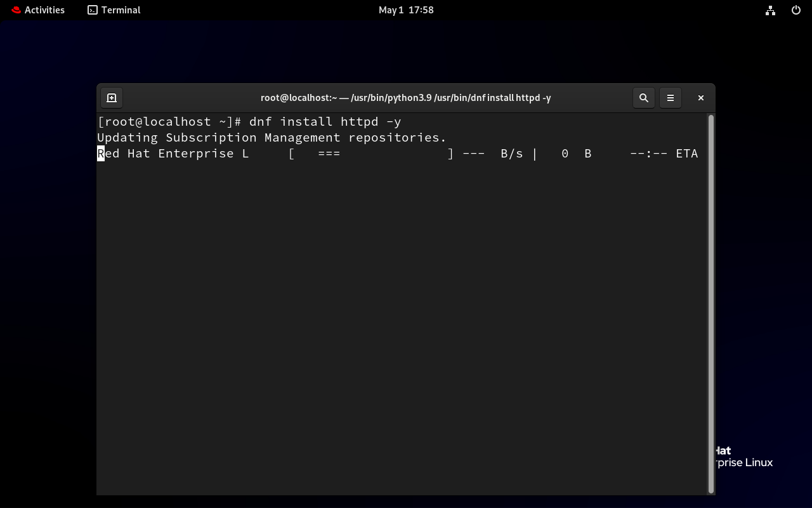Click the '--:-- ETA' text

(664, 154)
